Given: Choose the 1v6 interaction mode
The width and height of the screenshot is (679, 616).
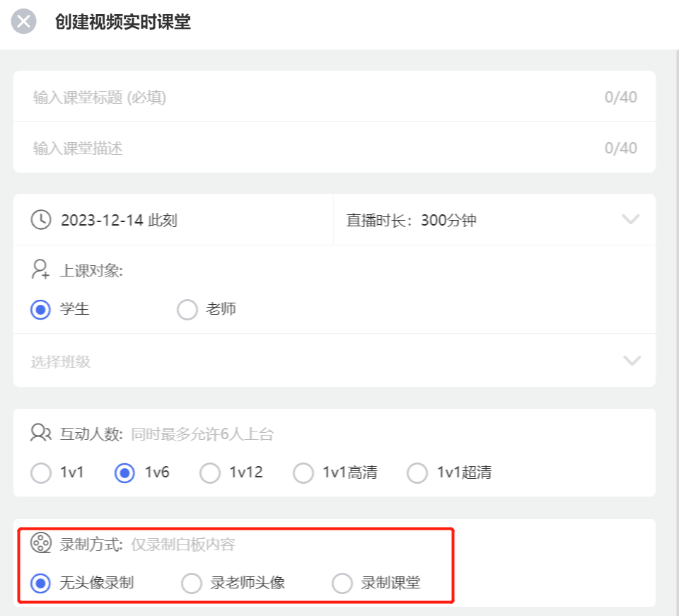Looking at the screenshot, I should pos(124,472).
